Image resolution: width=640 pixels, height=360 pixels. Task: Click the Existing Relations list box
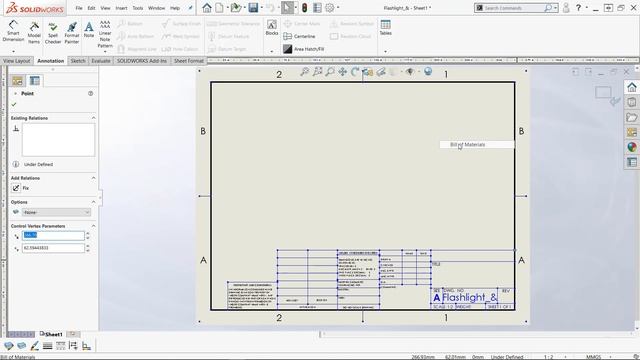coord(58,140)
